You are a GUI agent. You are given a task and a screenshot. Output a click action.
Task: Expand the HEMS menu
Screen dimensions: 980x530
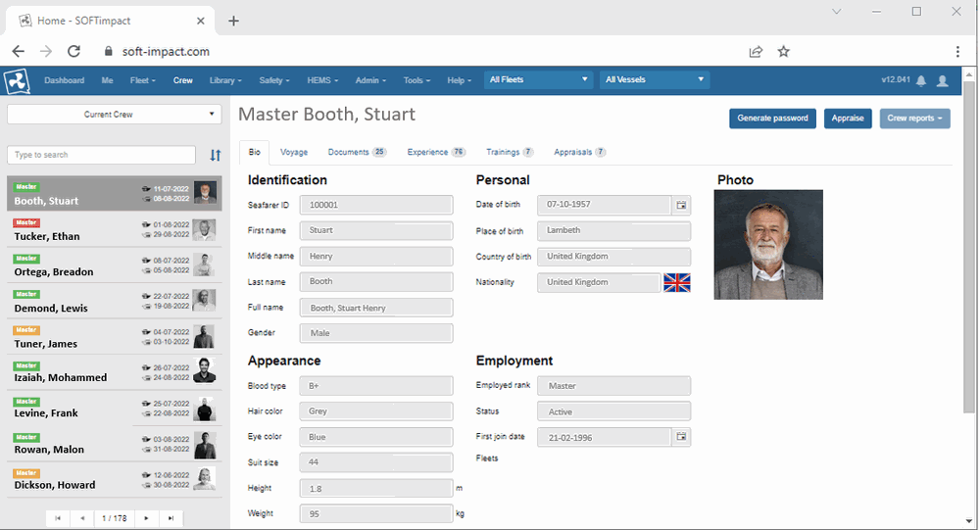(x=322, y=80)
